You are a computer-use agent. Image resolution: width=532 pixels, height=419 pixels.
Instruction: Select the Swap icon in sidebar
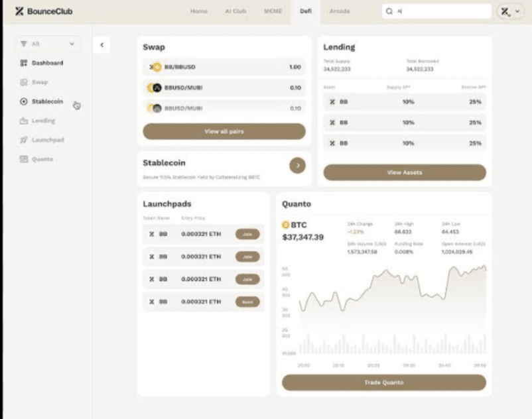click(23, 82)
